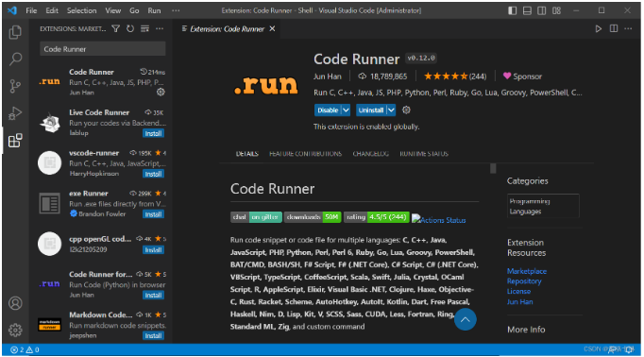Click the Disable button

click(328, 110)
